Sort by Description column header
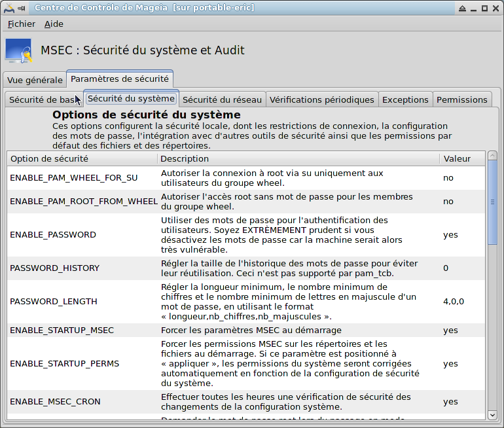 click(298, 159)
